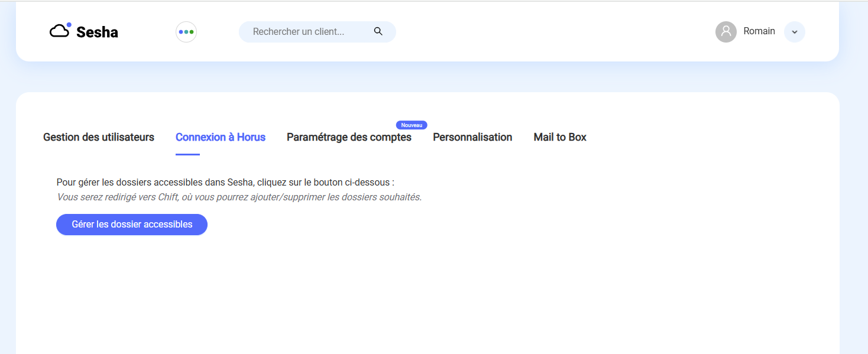The height and width of the screenshot is (354, 868).
Task: Expand the user account chevron dropdown
Action: pos(795,32)
